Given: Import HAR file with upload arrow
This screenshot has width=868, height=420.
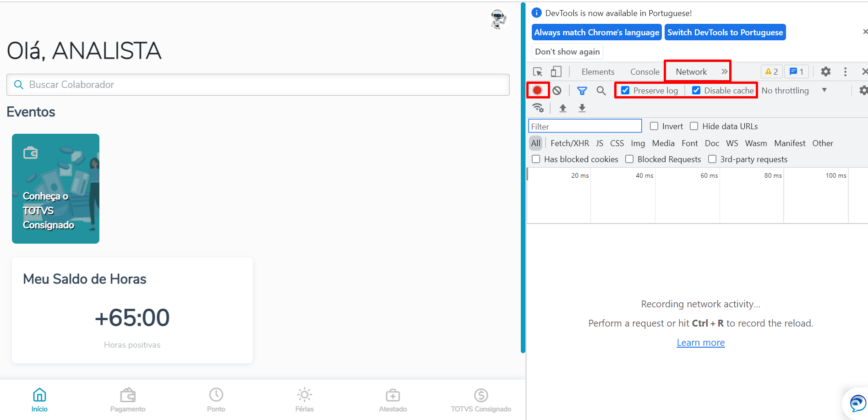Looking at the screenshot, I should (563, 108).
